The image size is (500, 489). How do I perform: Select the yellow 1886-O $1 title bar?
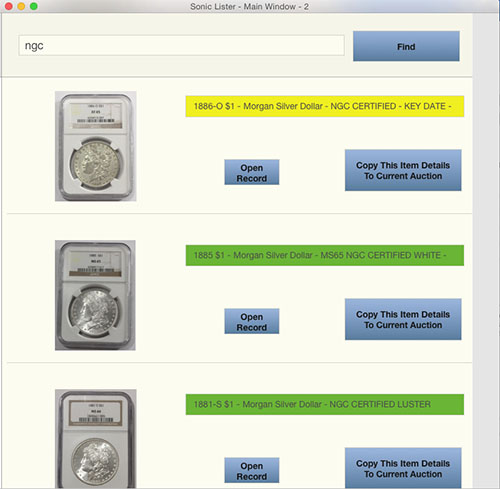[325, 106]
